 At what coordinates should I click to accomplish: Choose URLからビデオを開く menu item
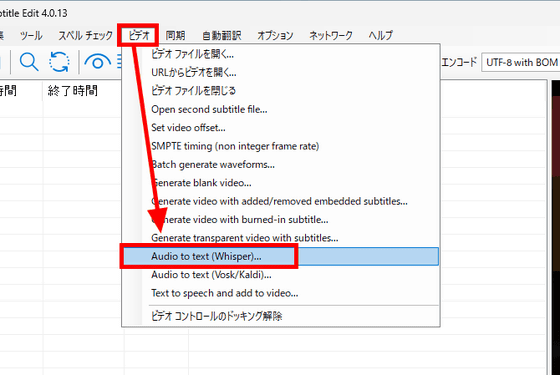point(281,72)
